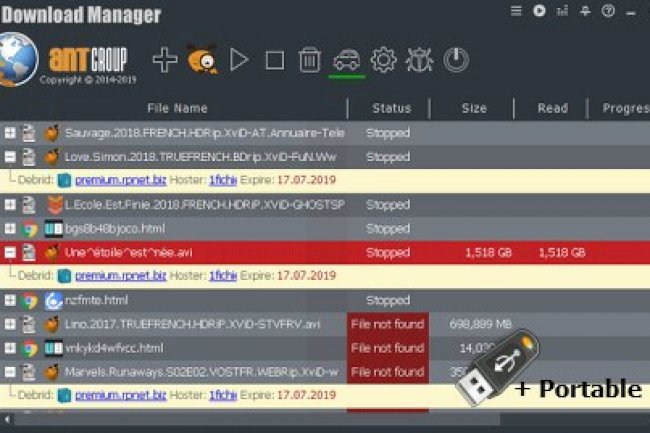Open settings via the gear icon
The height and width of the screenshot is (433, 650).
pos(383,60)
